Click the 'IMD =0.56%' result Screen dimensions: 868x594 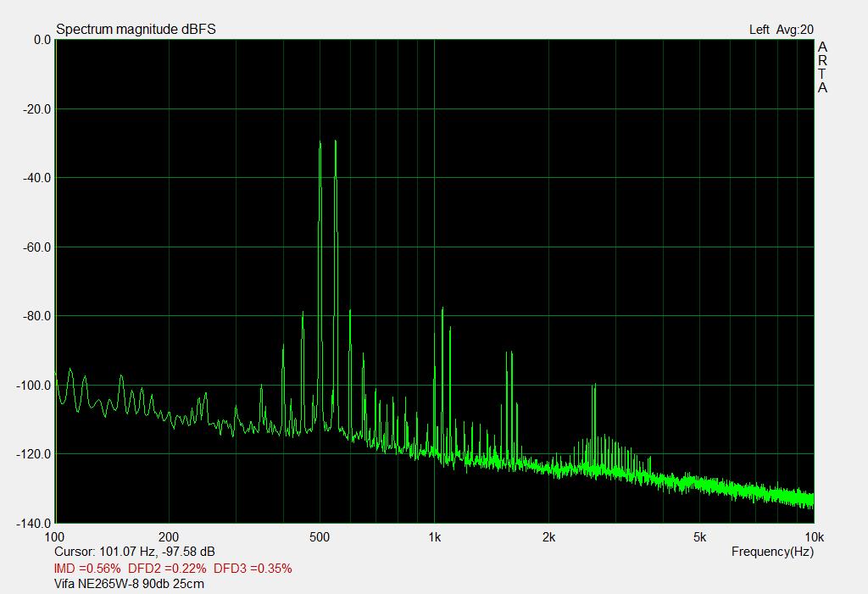click(87, 568)
